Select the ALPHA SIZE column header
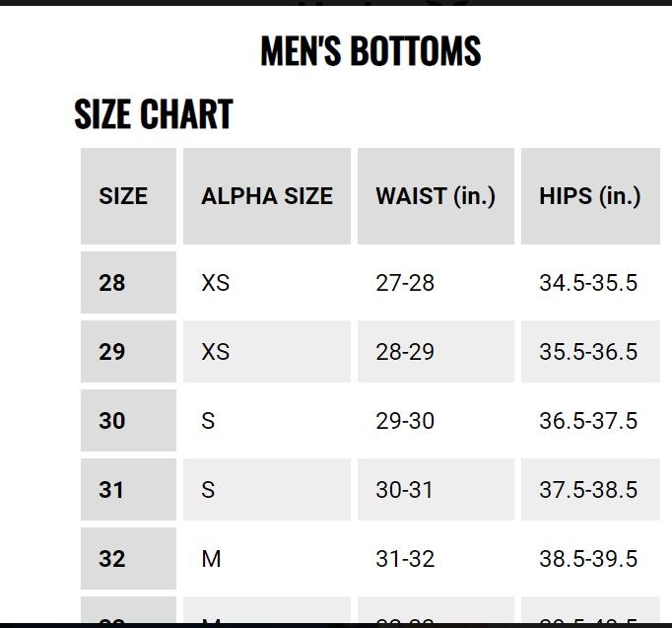The image size is (672, 628). click(267, 196)
